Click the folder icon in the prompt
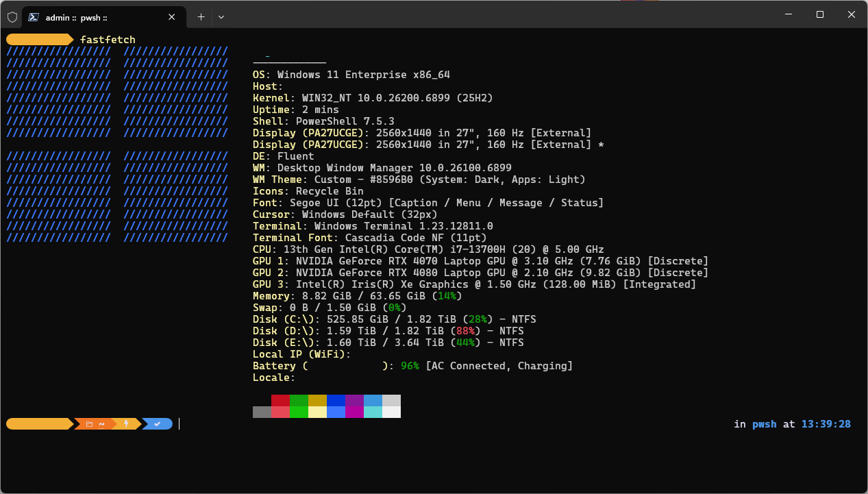The image size is (868, 494). tap(89, 424)
